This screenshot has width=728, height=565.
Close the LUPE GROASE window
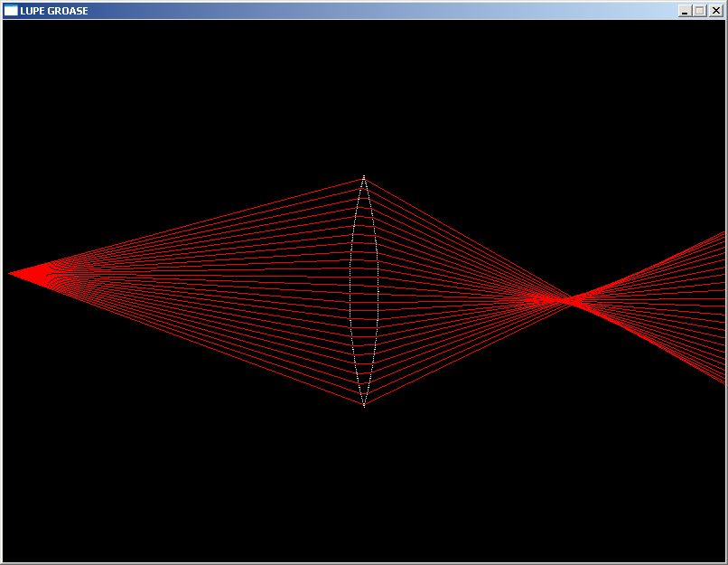pyautogui.click(x=716, y=11)
